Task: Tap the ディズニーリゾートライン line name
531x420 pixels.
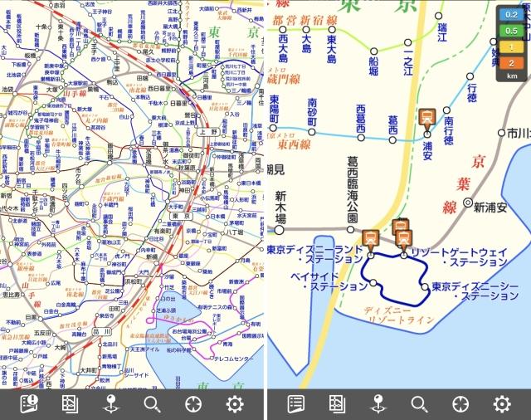Action: coord(400,315)
